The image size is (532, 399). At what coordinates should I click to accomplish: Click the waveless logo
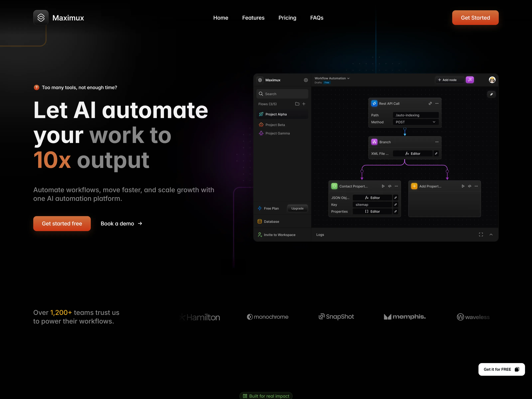(473, 317)
